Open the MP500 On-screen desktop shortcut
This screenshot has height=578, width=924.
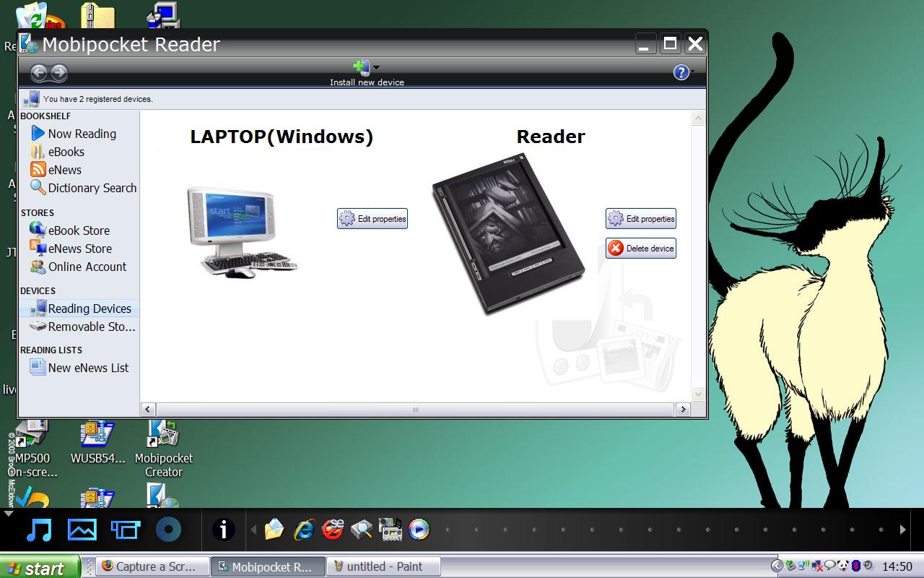pos(32,449)
